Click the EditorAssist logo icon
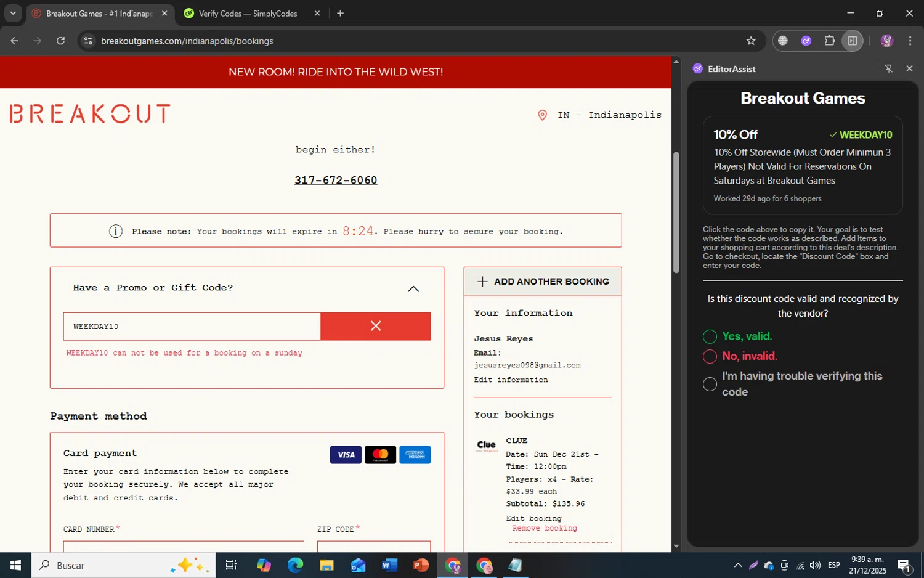The width and height of the screenshot is (924, 578). (x=698, y=68)
